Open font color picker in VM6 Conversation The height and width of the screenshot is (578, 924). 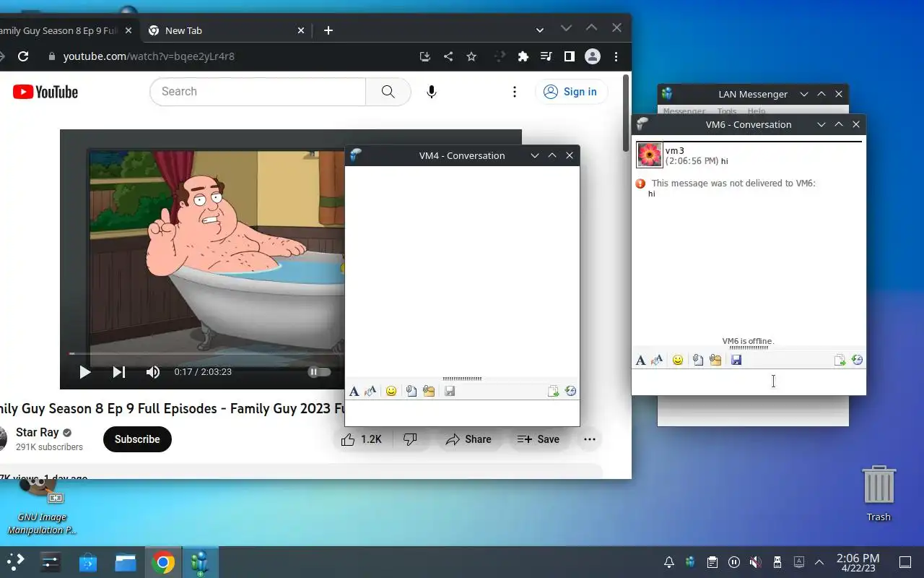657,360
